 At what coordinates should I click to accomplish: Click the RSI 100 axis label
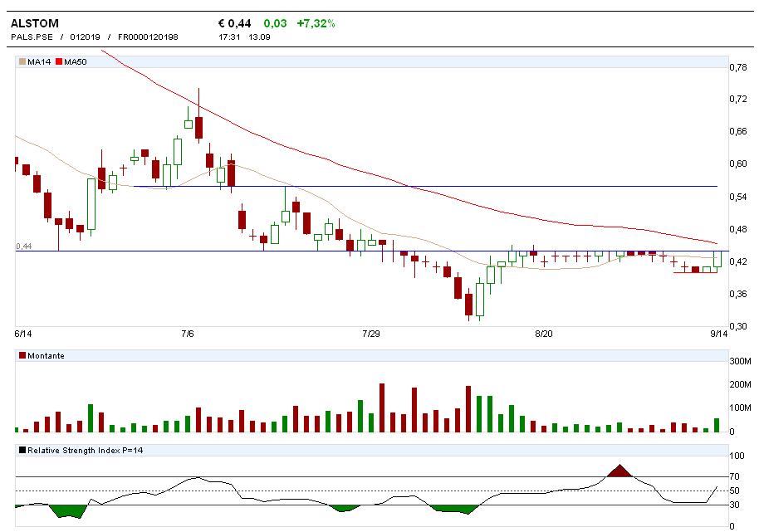tap(737, 456)
